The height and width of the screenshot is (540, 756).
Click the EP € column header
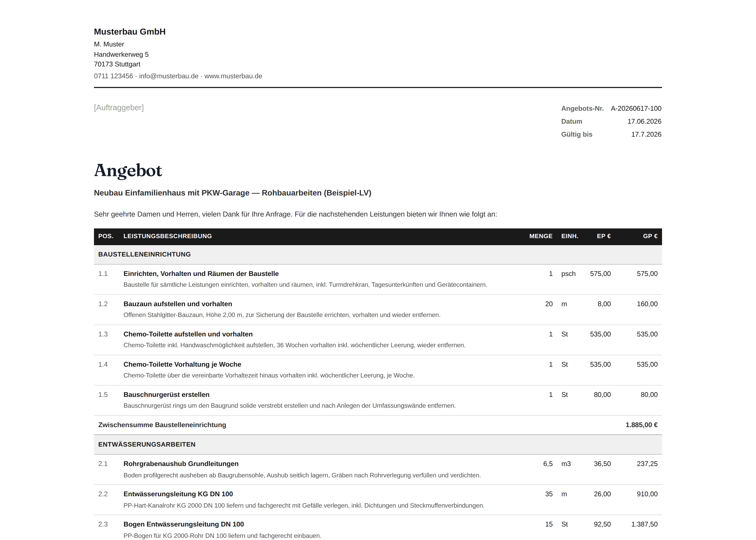[603, 236]
